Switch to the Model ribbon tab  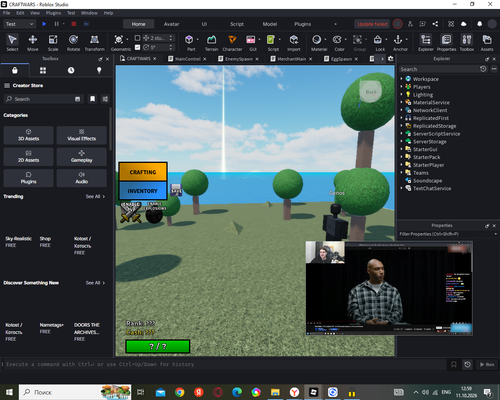(270, 24)
